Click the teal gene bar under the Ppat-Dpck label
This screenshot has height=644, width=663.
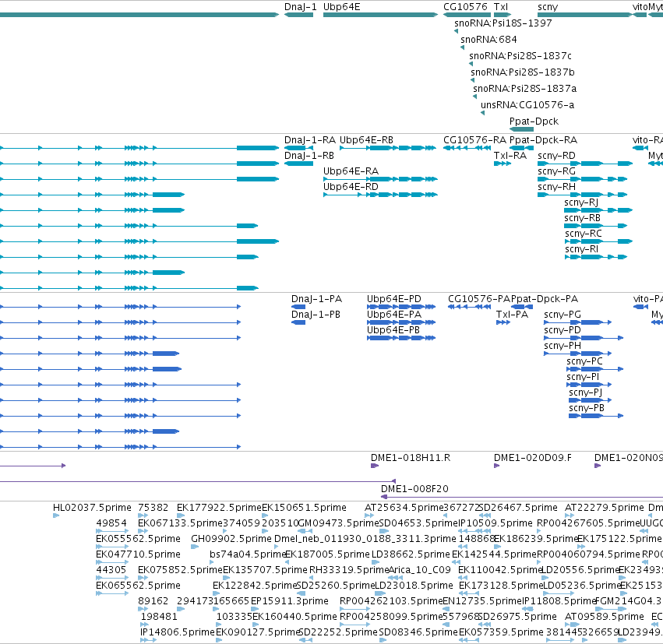click(521, 129)
